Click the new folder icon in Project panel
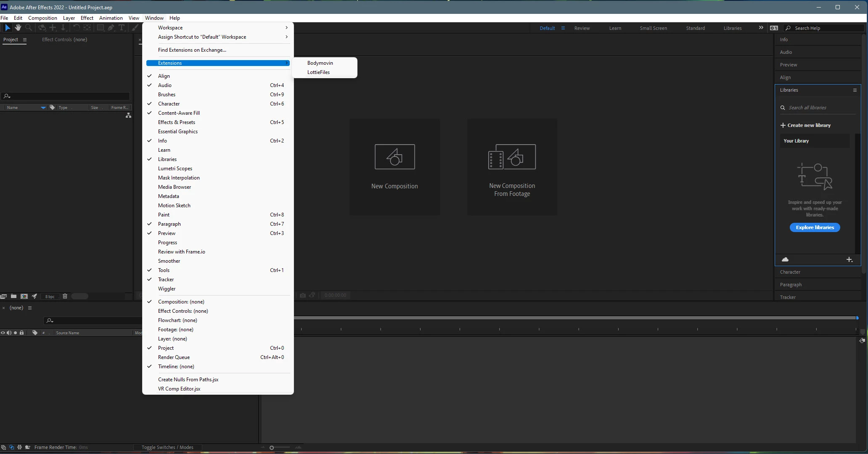 click(14, 296)
